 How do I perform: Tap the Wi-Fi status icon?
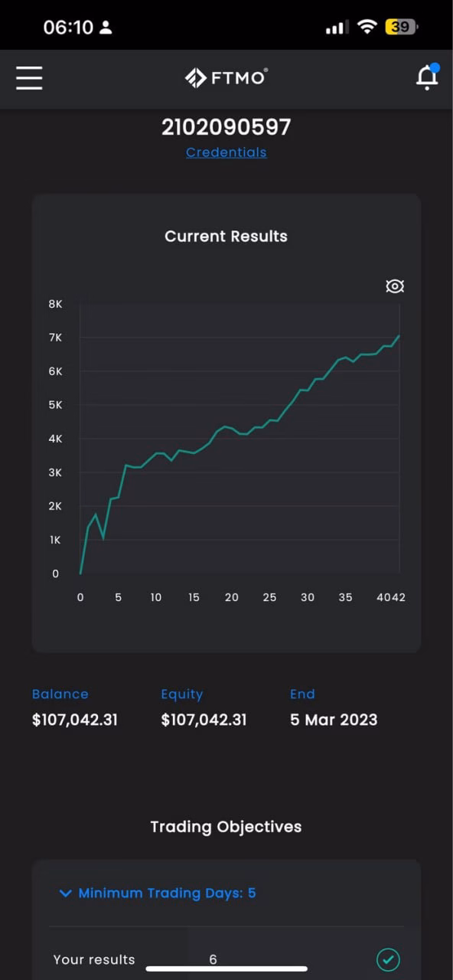[368, 27]
